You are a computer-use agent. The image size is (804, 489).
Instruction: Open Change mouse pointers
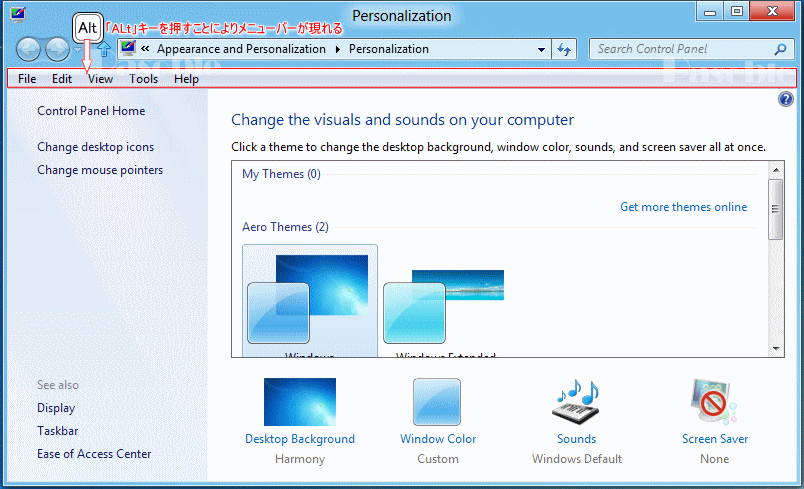(100, 170)
